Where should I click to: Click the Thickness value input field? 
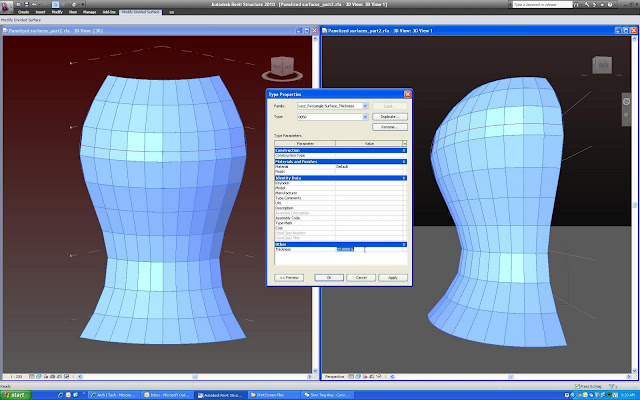point(370,249)
